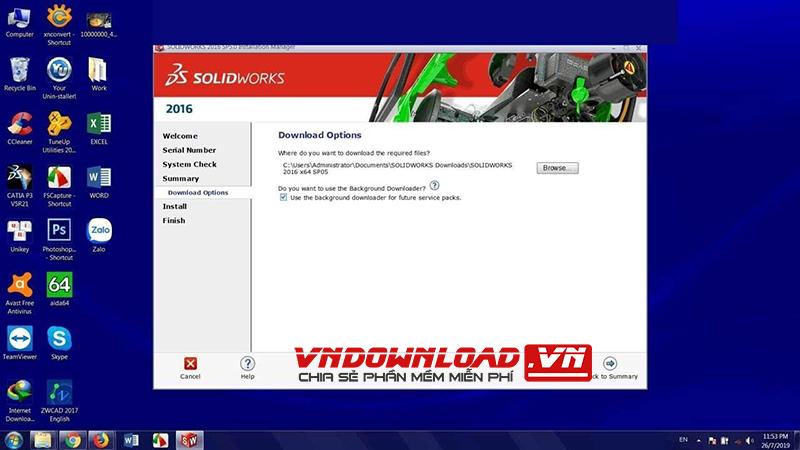Open the Computer desktop icon
Screen dimensions: 800x450
click(19, 22)
